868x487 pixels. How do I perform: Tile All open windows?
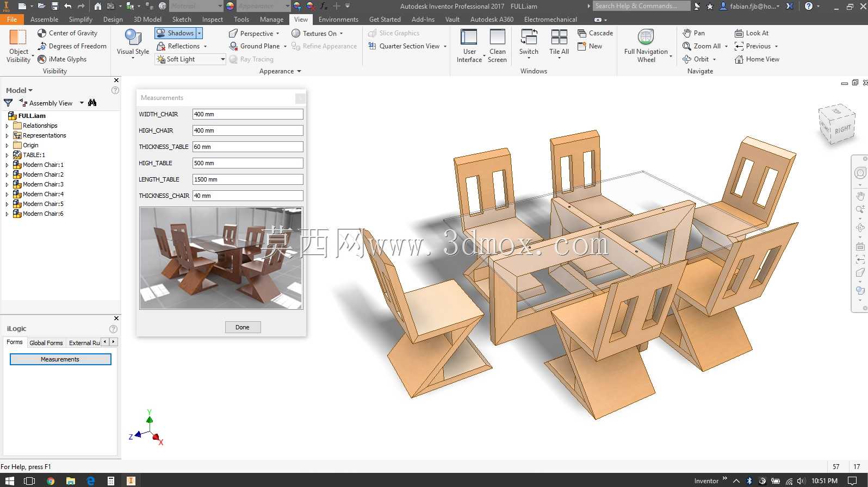(559, 43)
